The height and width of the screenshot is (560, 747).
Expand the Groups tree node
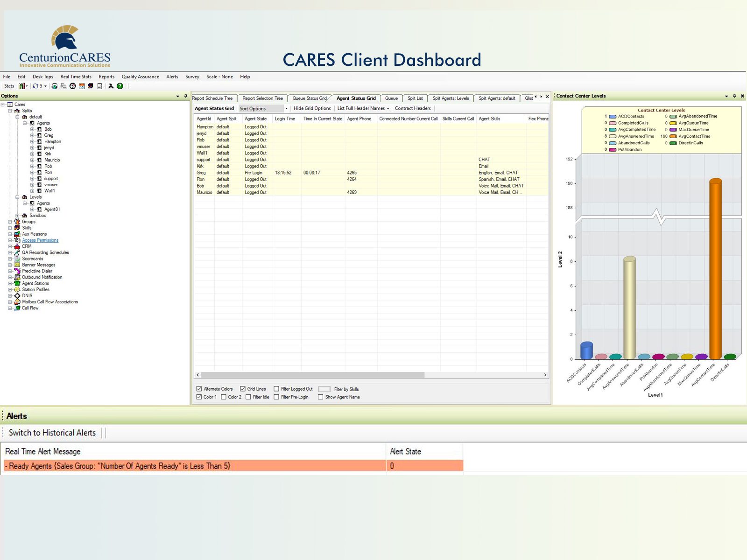(x=10, y=222)
